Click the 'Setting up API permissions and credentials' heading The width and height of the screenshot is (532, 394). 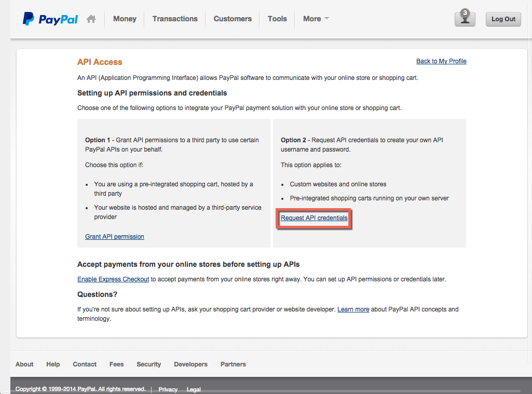coord(152,93)
